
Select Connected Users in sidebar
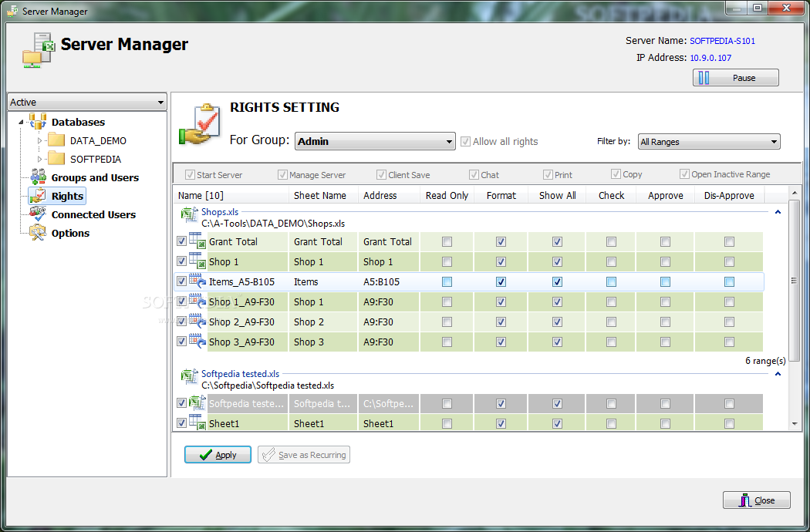point(93,215)
